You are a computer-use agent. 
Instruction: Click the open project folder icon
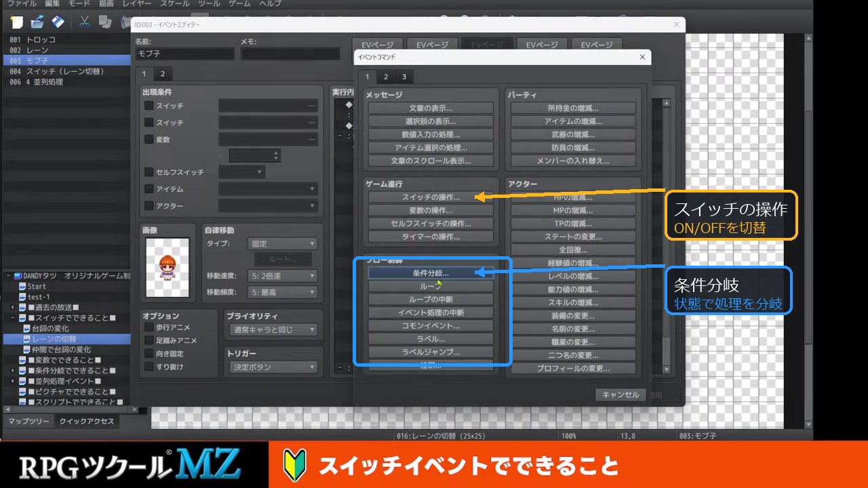[x=38, y=22]
